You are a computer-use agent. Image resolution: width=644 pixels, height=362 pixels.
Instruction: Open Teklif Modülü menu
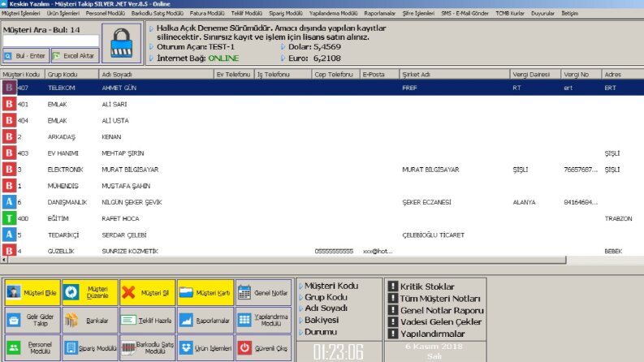(x=246, y=13)
